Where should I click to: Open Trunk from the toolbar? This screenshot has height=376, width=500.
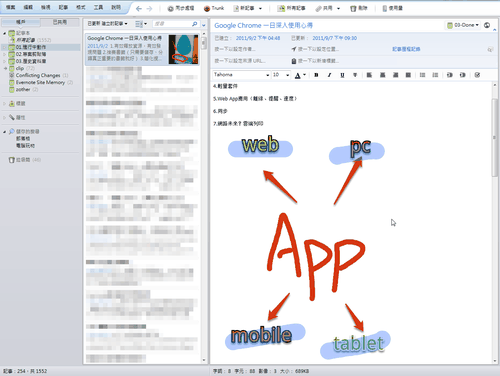[x=214, y=8]
